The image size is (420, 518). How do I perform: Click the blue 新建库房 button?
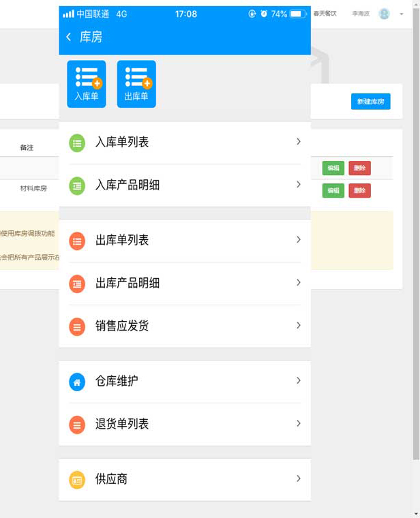370,102
